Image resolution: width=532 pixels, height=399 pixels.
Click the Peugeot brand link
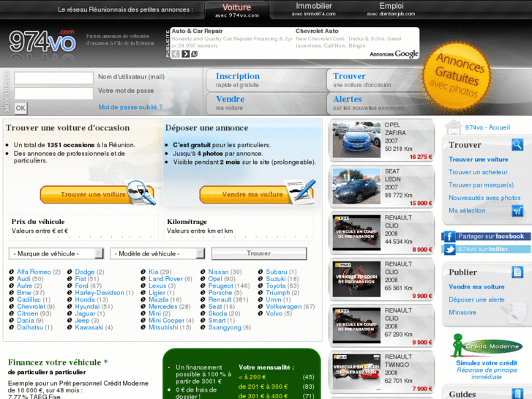click(220, 286)
